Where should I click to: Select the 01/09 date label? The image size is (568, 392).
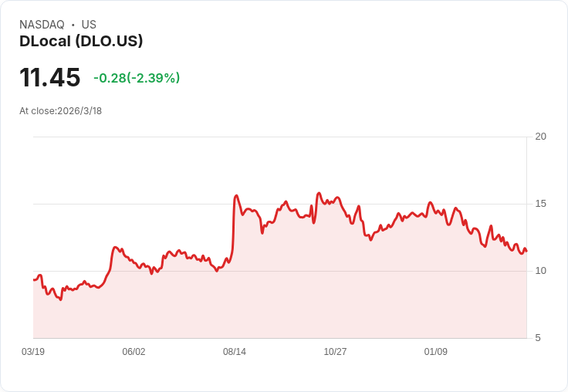436,352
